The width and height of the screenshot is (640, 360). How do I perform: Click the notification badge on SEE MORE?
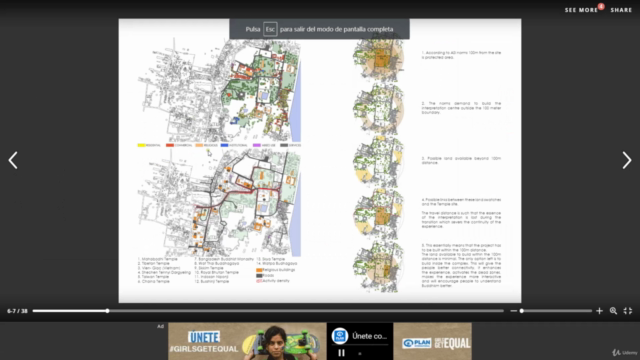(601, 6)
